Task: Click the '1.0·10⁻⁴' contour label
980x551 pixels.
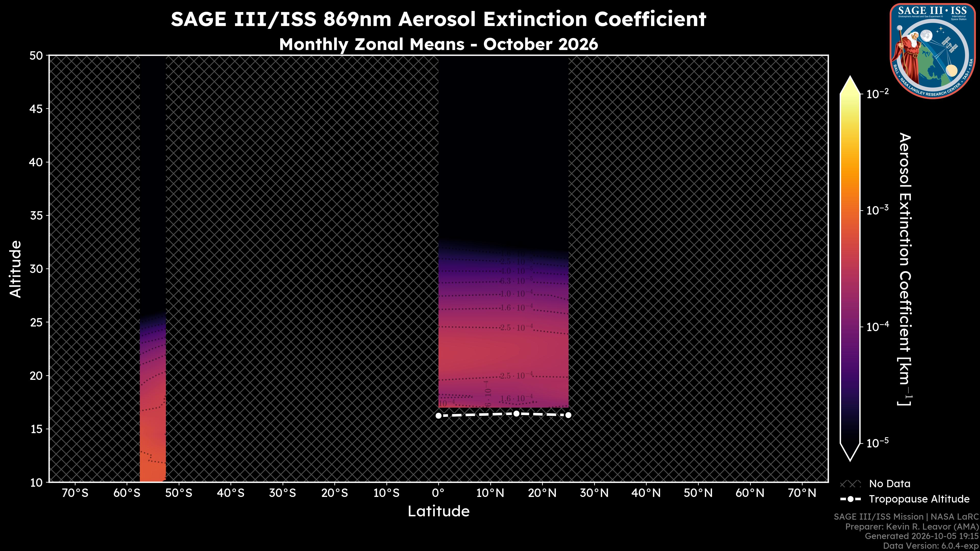Action: (516, 294)
